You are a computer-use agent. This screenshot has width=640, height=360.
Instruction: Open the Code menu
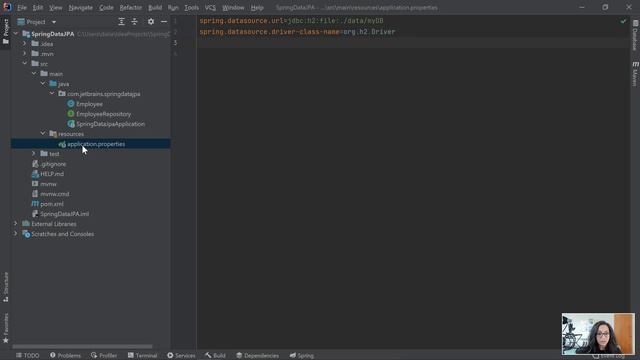106,8
